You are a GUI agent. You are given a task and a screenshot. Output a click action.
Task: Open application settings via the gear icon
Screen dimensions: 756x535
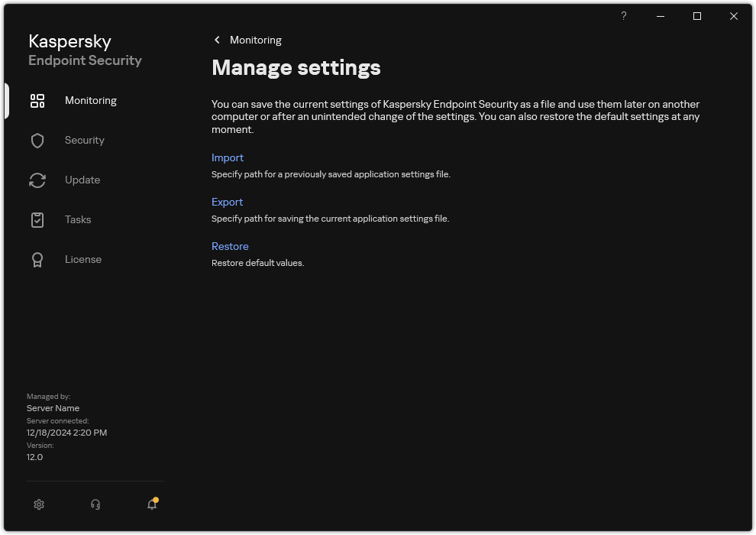click(x=39, y=504)
